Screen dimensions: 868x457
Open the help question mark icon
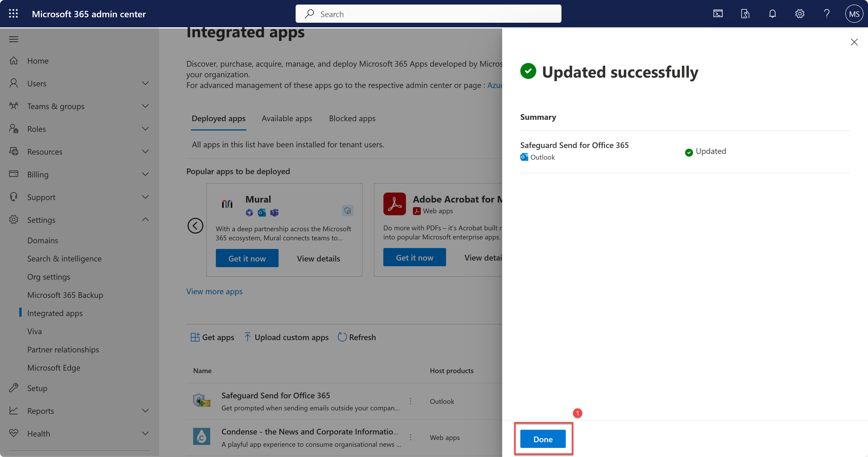click(827, 14)
